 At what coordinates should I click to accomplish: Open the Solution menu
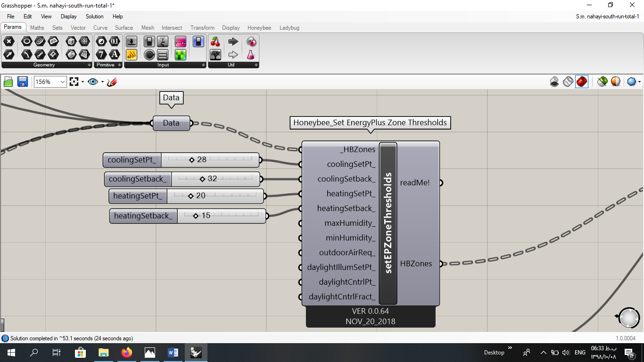[x=95, y=16]
